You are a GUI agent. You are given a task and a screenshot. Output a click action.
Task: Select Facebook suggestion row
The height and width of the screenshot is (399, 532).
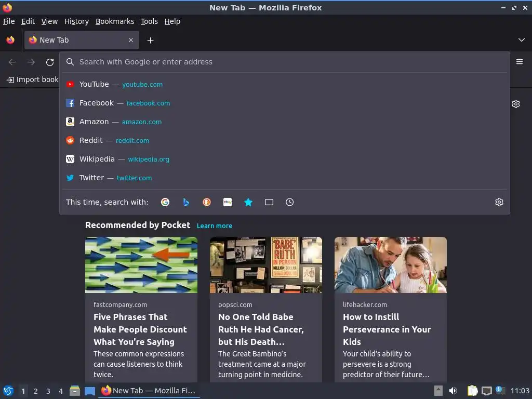click(285, 103)
